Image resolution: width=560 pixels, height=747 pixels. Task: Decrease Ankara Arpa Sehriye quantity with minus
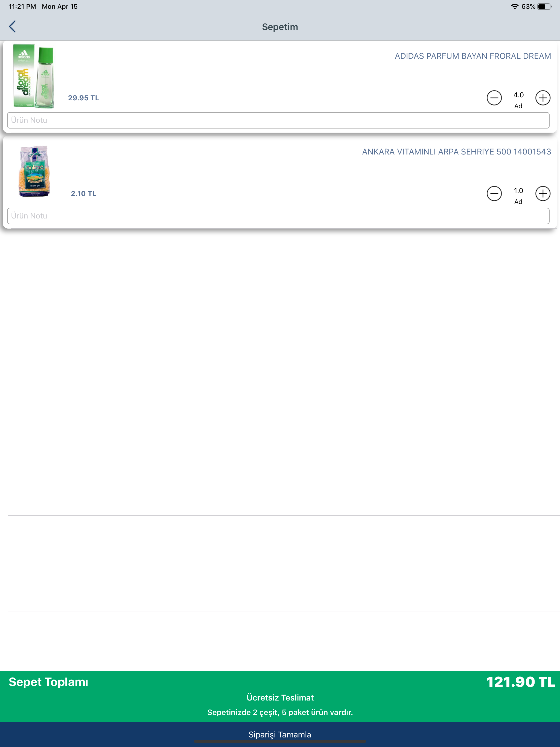[494, 194]
